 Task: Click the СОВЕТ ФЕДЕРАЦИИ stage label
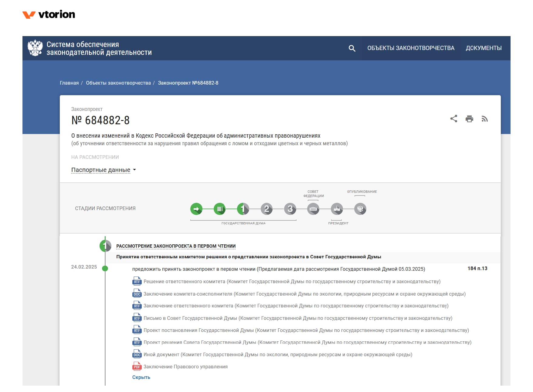[313, 194]
